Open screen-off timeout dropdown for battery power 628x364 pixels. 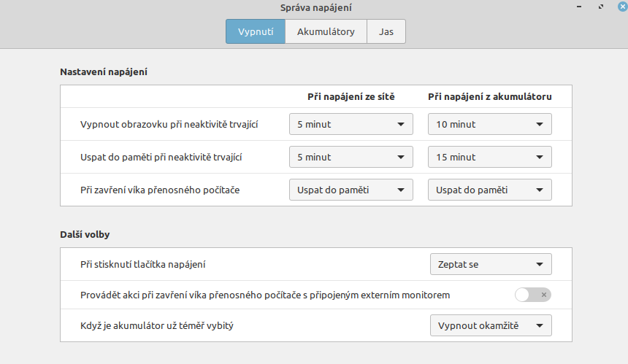(x=489, y=124)
